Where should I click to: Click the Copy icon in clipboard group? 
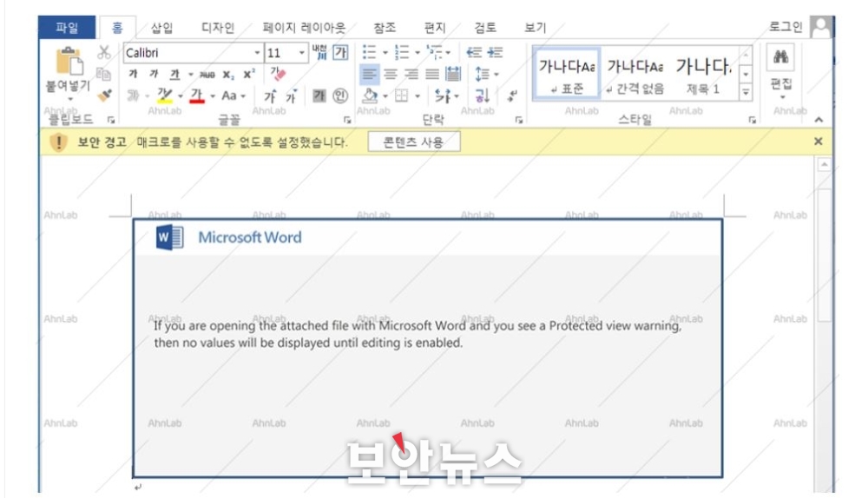coord(103,74)
